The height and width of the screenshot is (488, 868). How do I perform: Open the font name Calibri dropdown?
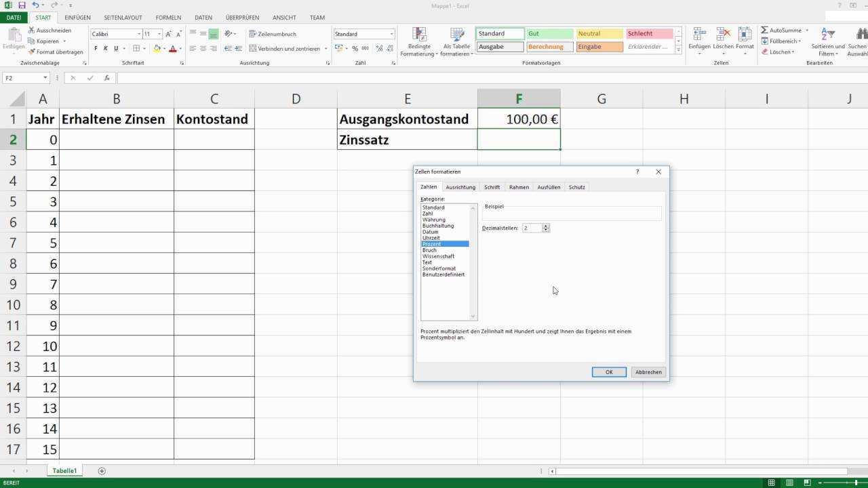(139, 34)
